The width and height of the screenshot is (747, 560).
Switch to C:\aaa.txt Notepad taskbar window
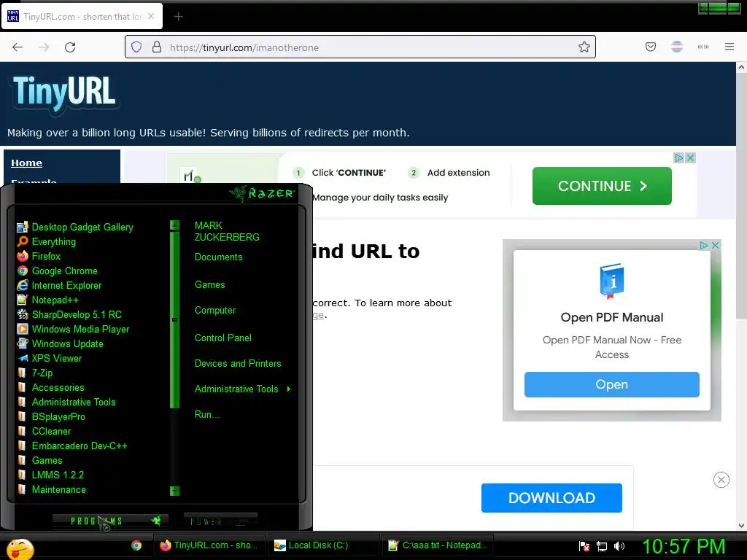[x=438, y=545]
